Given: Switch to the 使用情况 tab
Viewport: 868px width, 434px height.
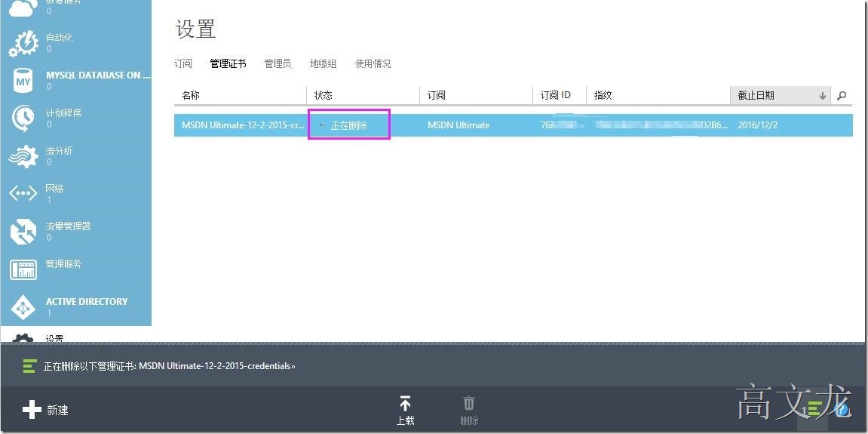Looking at the screenshot, I should (x=373, y=63).
